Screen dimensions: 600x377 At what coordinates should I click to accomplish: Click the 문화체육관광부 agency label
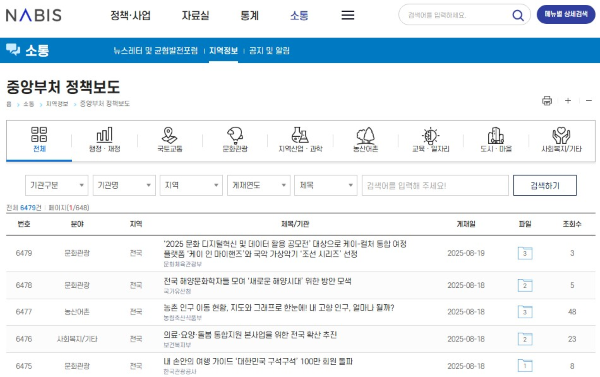coord(183,264)
